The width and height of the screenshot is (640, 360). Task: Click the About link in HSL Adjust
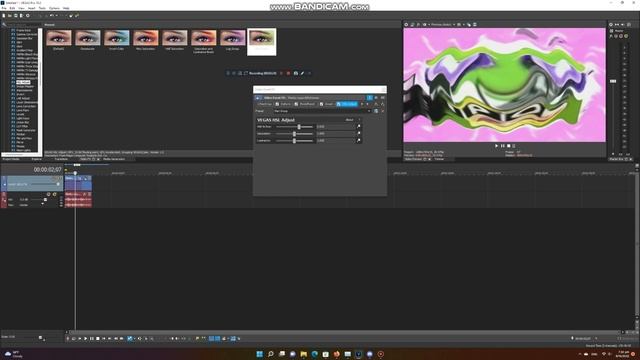[x=349, y=120]
